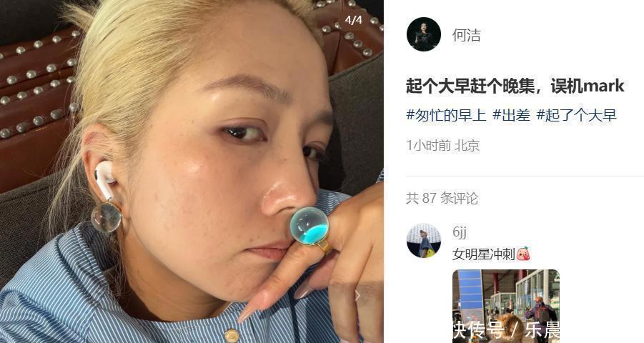
Task: Open 何洁's profile avatar
Action: point(423,34)
